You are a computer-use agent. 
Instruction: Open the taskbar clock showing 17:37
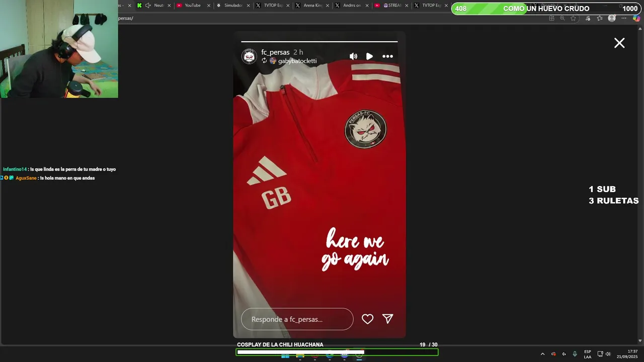coord(627,354)
